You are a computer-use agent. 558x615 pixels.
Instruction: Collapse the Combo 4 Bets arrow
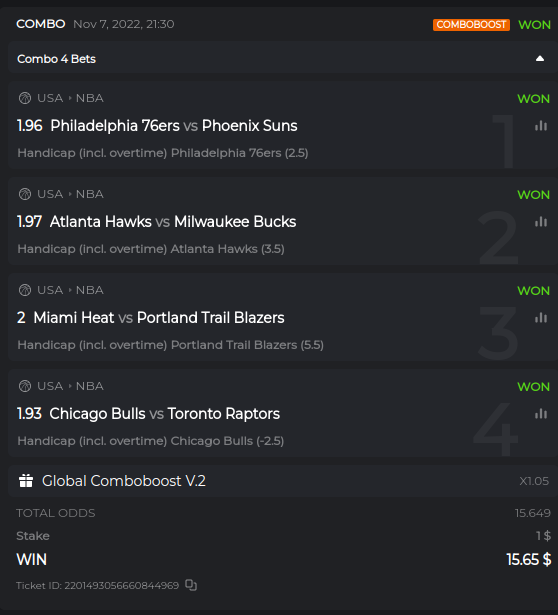coord(540,59)
